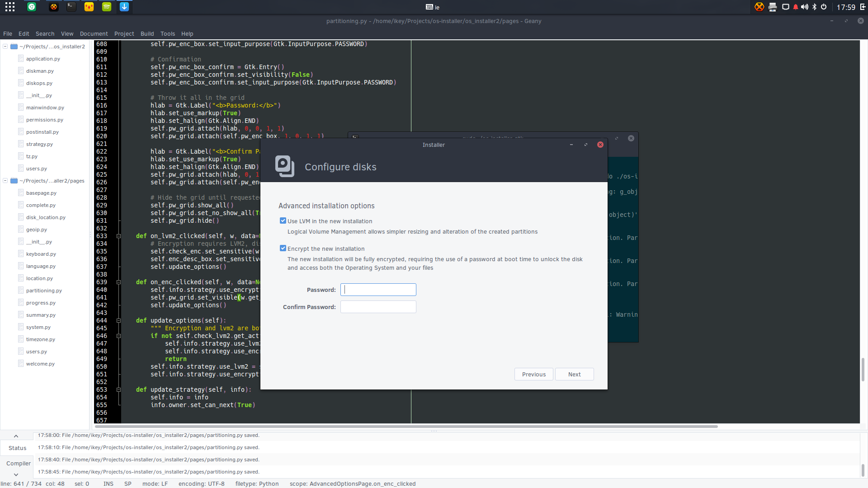Open mainwindow.py in the sidebar
The height and width of the screenshot is (488, 868).
45,108
